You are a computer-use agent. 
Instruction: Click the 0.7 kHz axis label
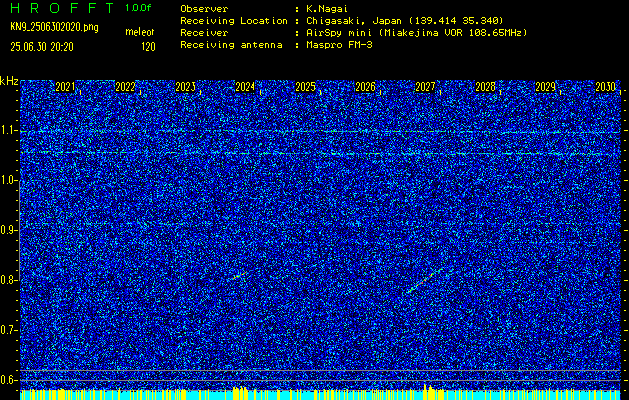[x=8, y=330]
